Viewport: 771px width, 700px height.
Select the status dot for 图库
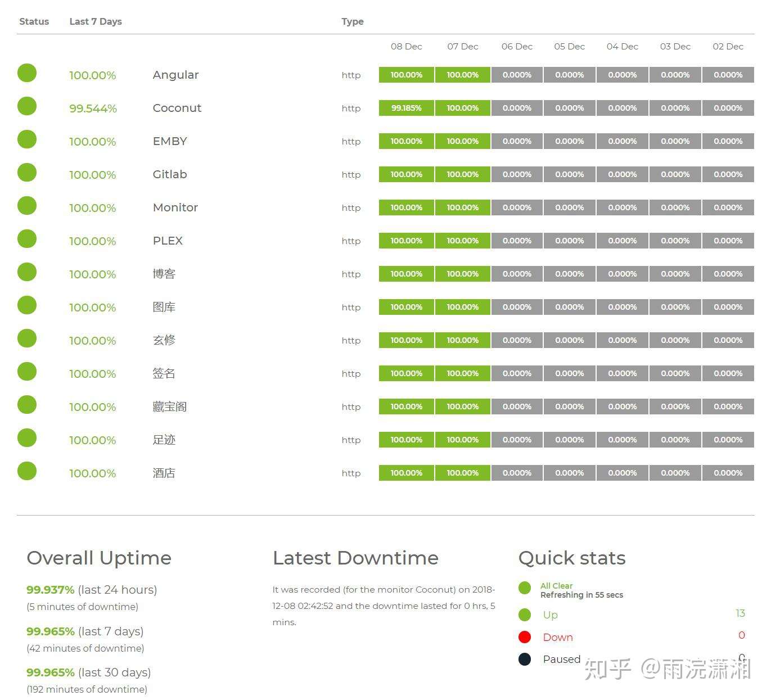click(x=27, y=305)
